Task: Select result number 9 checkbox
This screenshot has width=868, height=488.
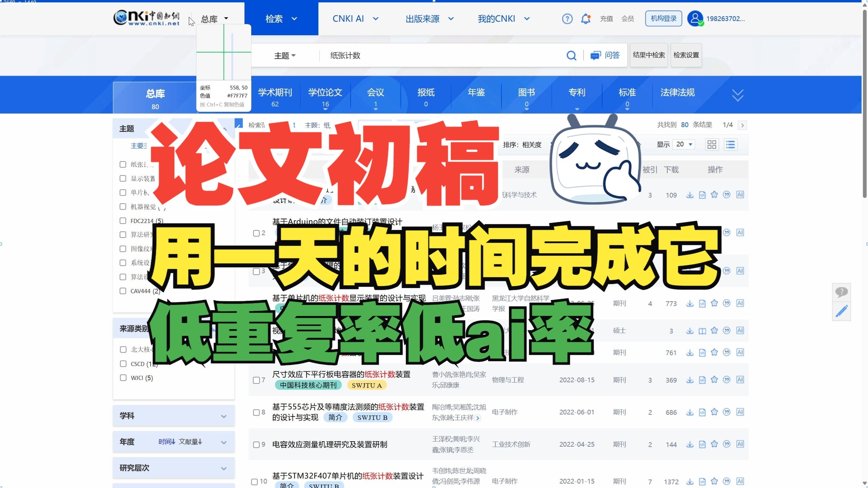Action: click(256, 445)
